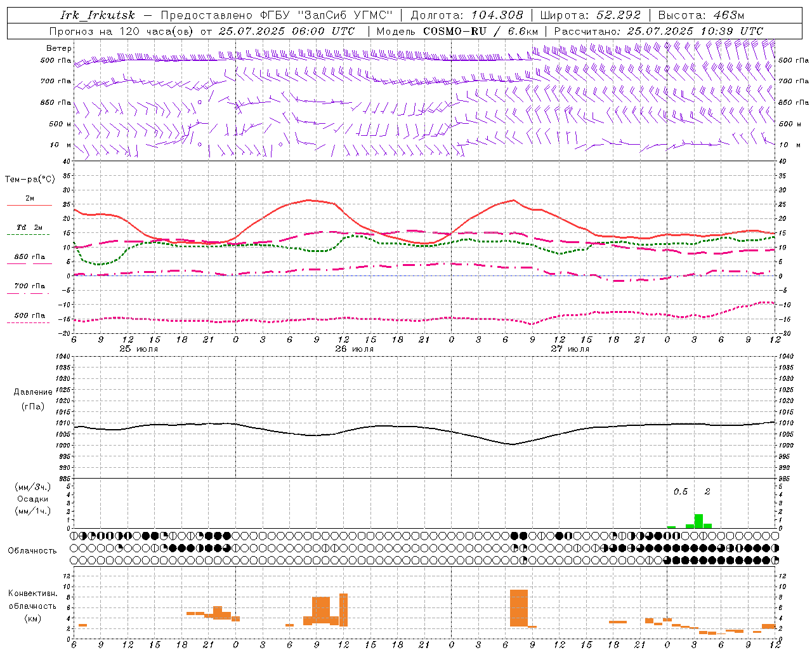Screen dimensions: 812x650
Task: Click the Давление panel label
Action: (32, 392)
